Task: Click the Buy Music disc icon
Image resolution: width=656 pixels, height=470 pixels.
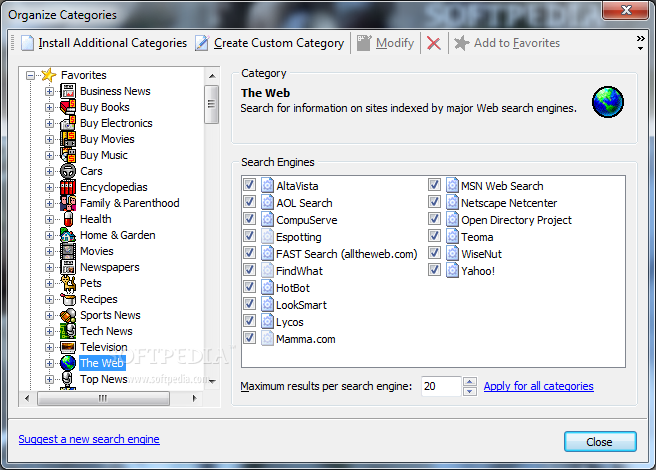Action: [x=68, y=155]
